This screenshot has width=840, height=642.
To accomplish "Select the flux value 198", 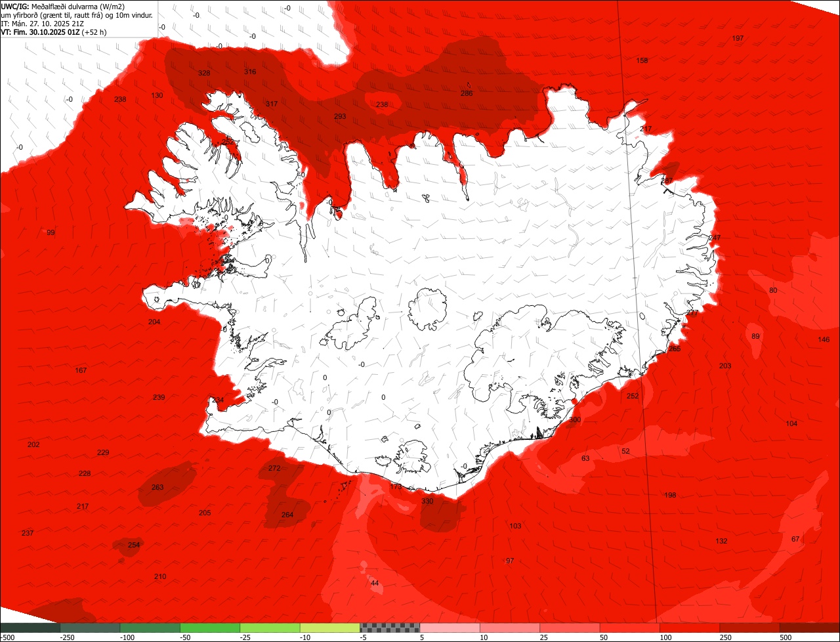I will point(670,495).
